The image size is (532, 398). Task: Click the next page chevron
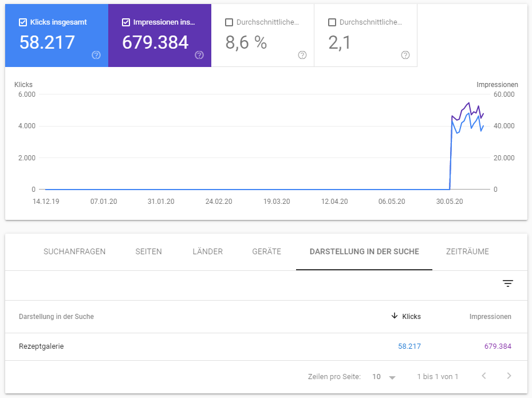(509, 376)
